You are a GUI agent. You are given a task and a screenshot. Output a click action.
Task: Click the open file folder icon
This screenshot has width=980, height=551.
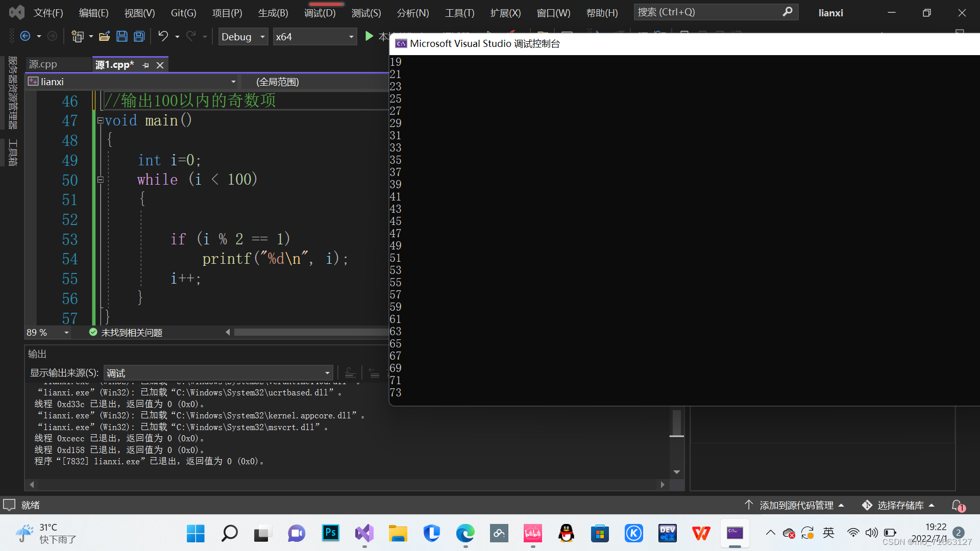click(105, 36)
